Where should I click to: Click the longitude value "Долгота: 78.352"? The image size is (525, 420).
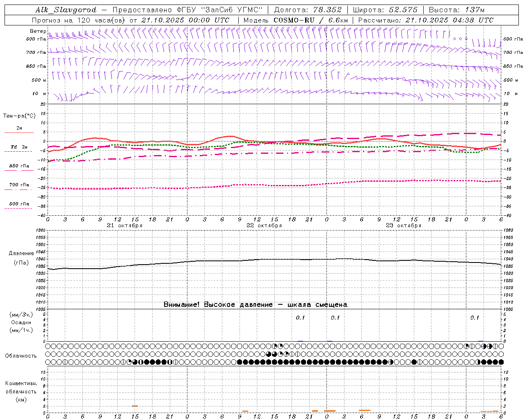308,10
